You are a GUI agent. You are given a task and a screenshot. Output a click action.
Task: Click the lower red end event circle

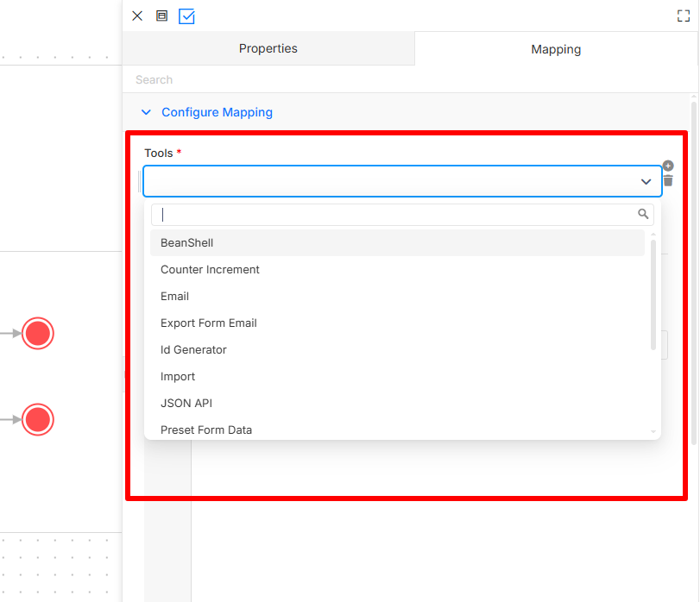(38, 420)
